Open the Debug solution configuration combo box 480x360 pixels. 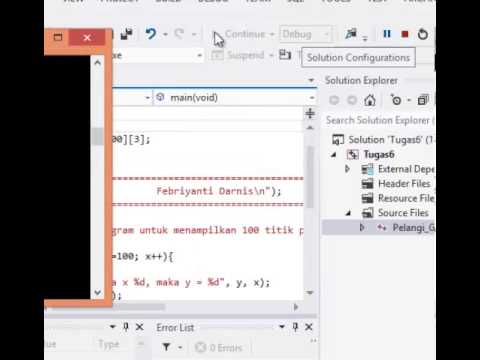click(306, 34)
